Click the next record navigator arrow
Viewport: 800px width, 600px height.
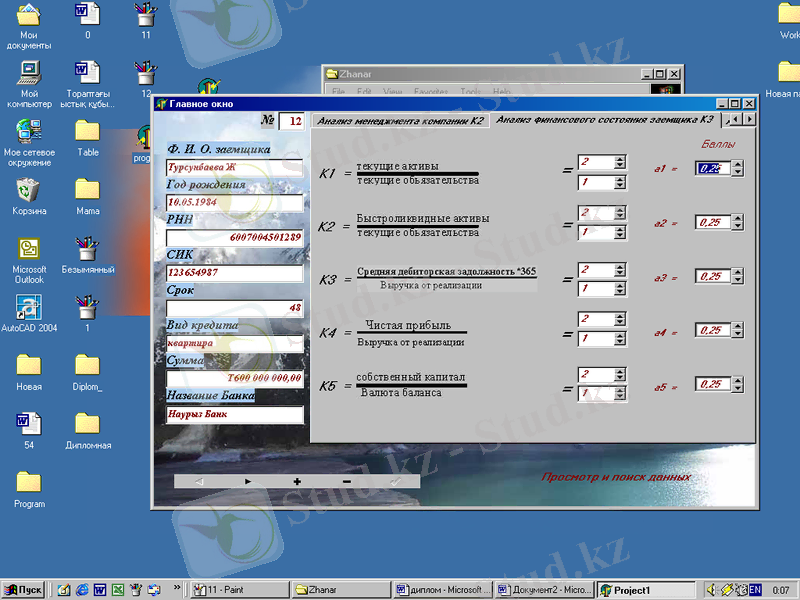point(248,481)
